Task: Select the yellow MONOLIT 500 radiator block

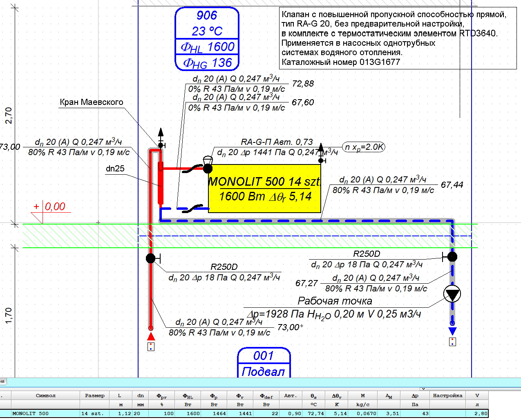Action: [x=264, y=189]
